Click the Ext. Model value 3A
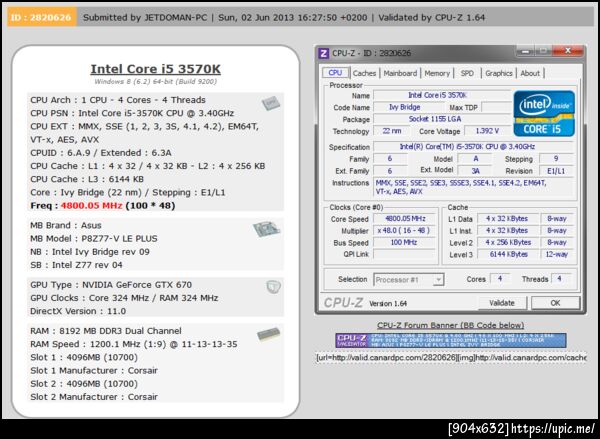Screen dimensions: 600x439 click(476, 171)
